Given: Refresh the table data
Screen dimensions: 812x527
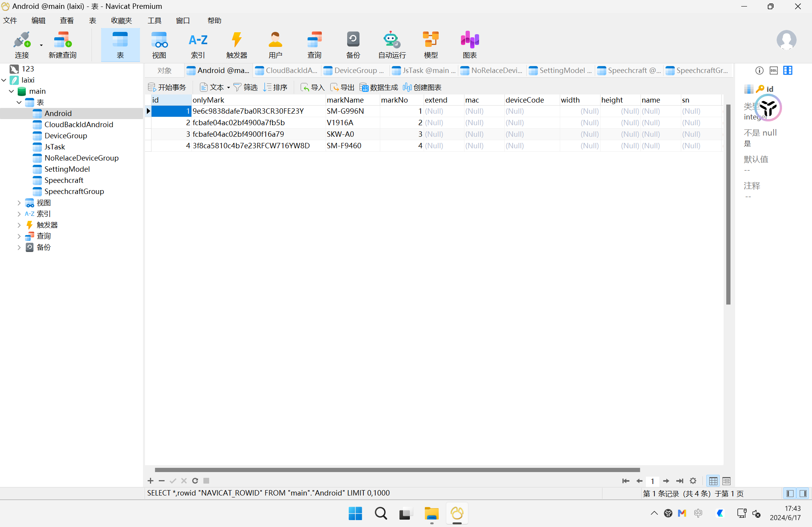Looking at the screenshot, I should pyautogui.click(x=195, y=481).
